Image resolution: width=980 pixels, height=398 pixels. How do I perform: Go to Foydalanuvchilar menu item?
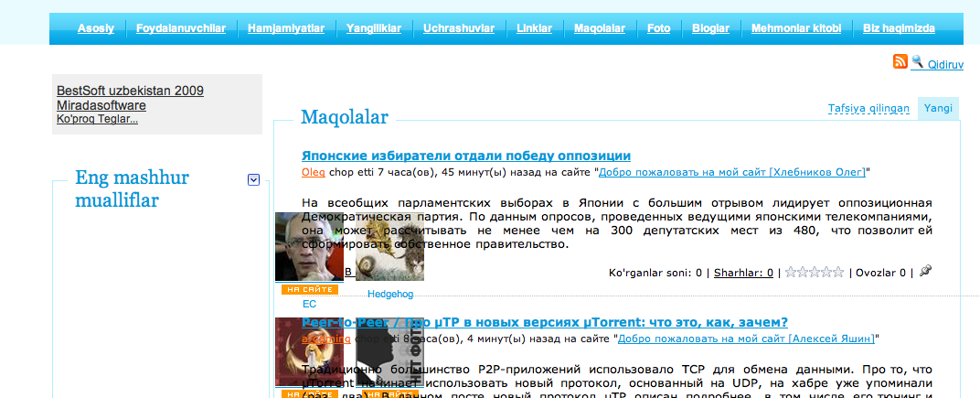[x=180, y=28]
